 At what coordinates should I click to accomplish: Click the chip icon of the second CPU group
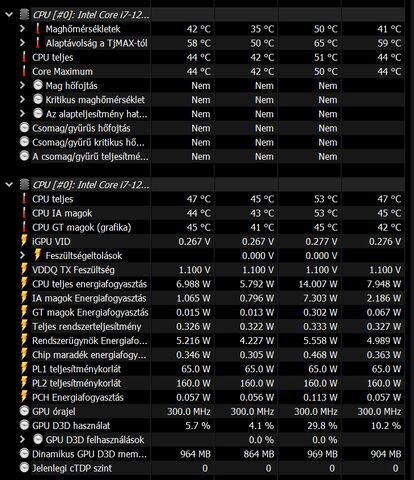click(x=24, y=185)
